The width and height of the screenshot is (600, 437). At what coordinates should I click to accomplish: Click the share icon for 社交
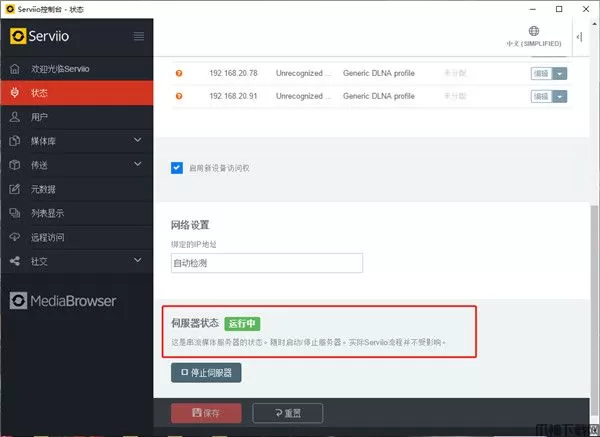(x=15, y=261)
